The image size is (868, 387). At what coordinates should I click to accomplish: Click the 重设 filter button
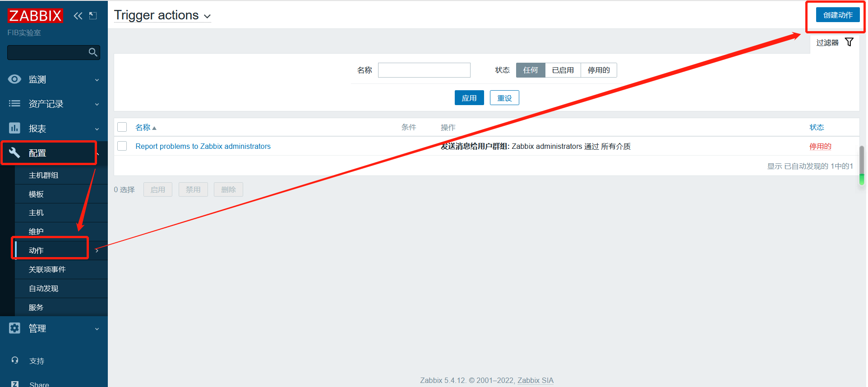pos(504,98)
